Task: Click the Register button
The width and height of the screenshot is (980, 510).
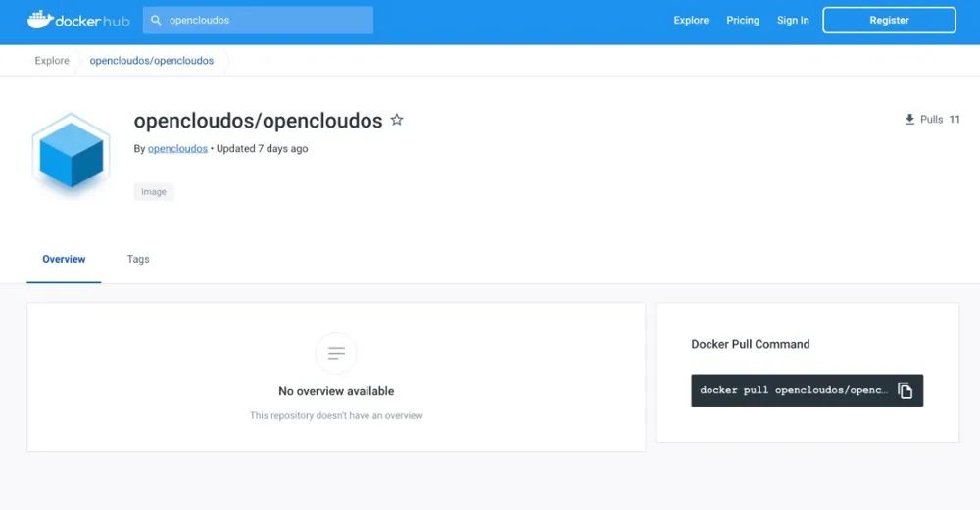Action: click(x=889, y=20)
